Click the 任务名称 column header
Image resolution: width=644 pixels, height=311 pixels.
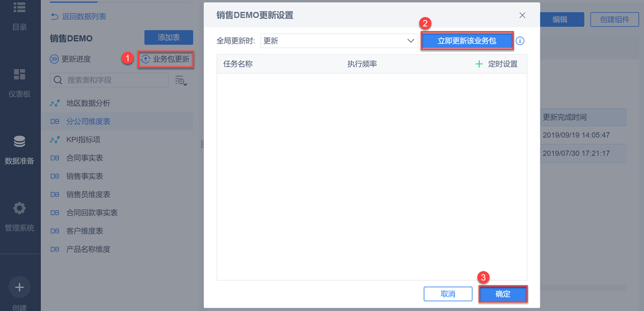238,64
